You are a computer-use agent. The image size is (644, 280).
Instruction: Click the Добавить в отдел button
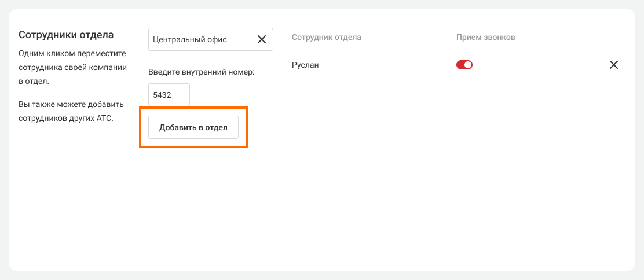coord(193,127)
